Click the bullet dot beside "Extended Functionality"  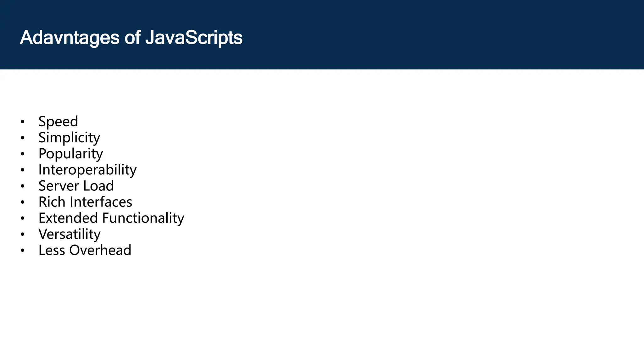coord(22,218)
